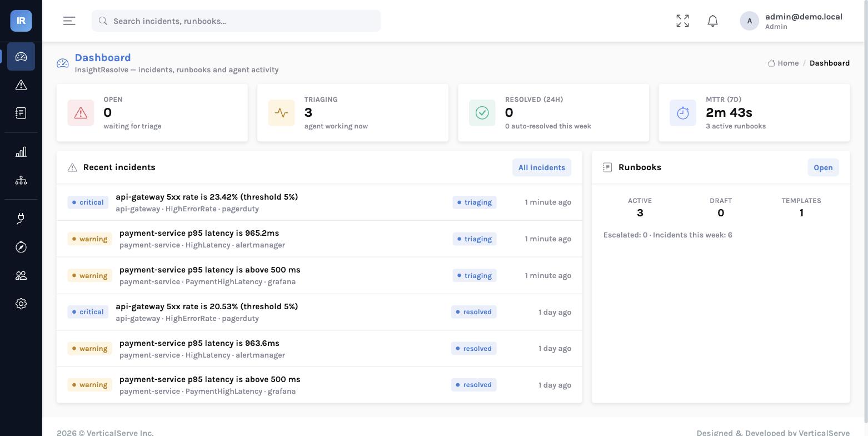
Task: Open the analytics bar-chart sidebar icon
Action: pos(21,152)
